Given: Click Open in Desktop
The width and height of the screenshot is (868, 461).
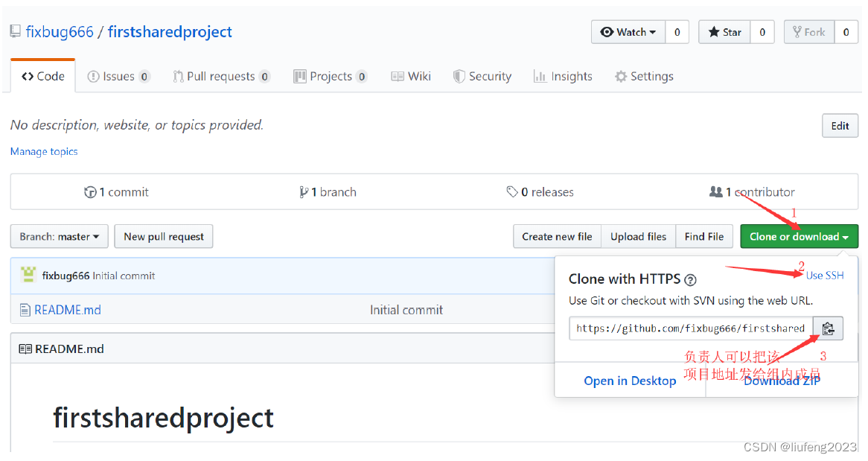Looking at the screenshot, I should pos(630,381).
